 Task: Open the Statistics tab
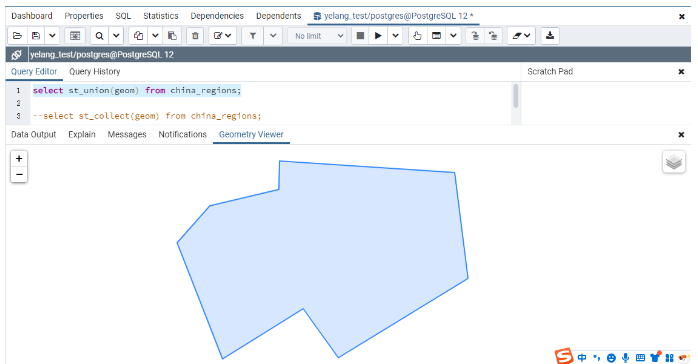161,16
